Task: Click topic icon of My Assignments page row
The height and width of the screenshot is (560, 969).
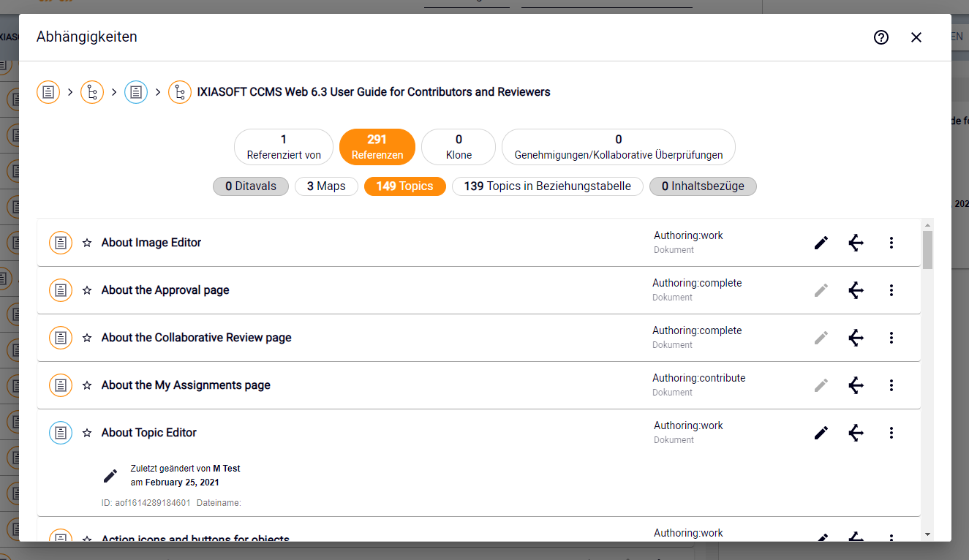Action: click(61, 385)
